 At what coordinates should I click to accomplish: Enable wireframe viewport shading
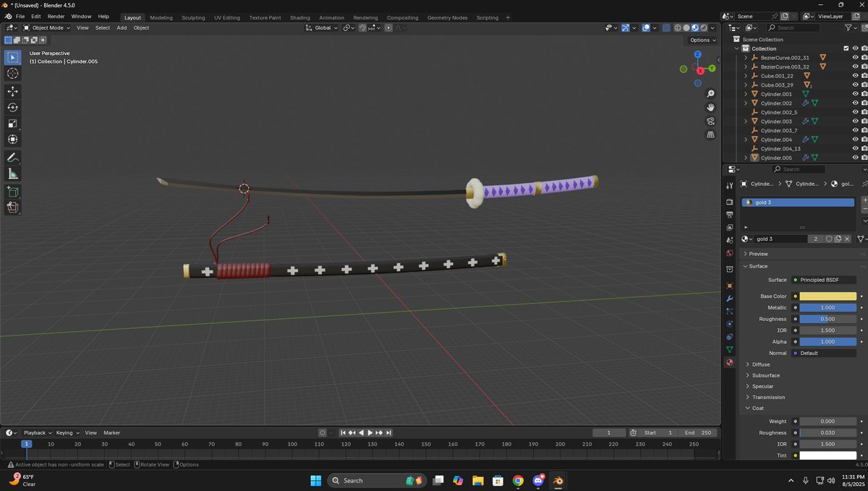(x=678, y=27)
